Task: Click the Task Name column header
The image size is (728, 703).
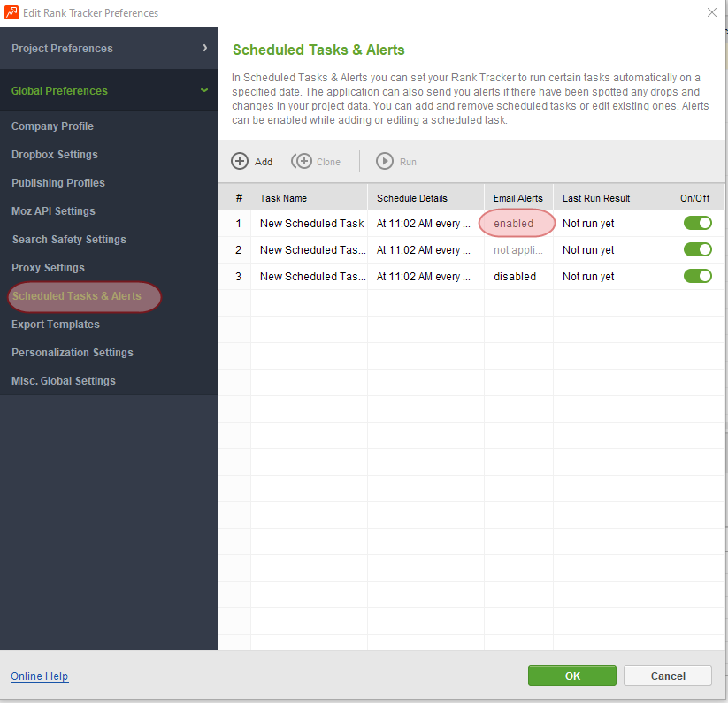Action: [x=310, y=198]
